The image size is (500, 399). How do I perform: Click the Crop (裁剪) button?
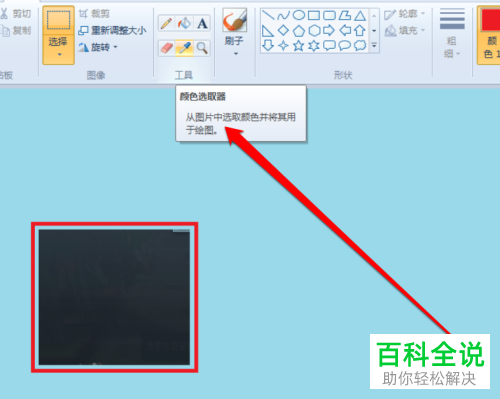[x=94, y=14]
